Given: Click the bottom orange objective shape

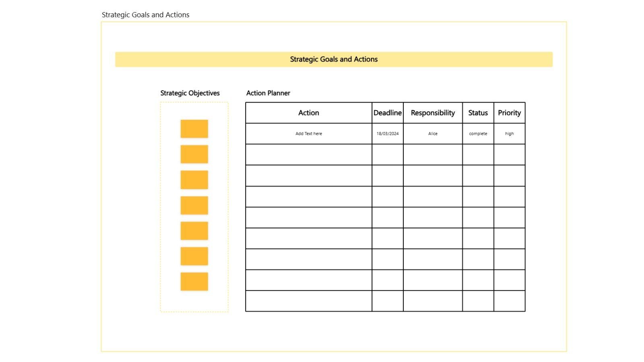Looking at the screenshot, I should click(194, 282).
